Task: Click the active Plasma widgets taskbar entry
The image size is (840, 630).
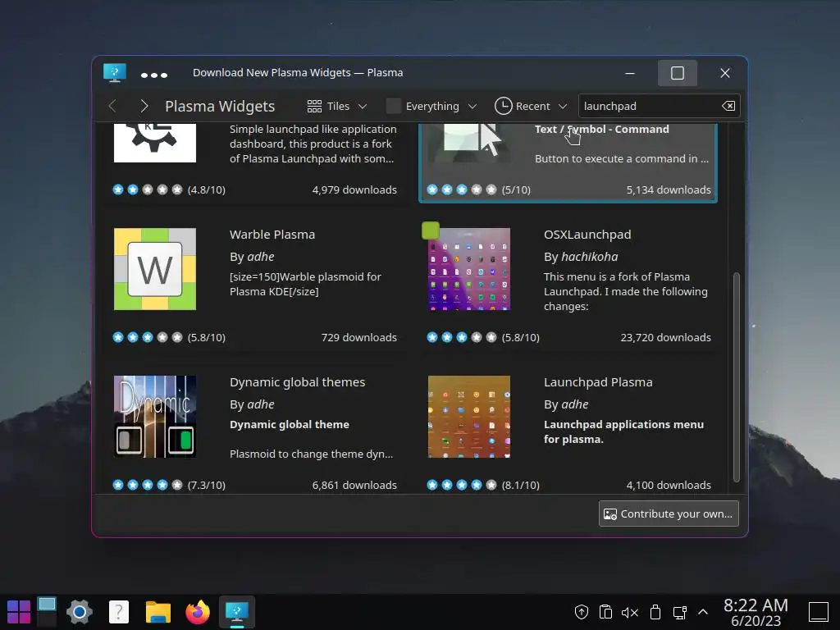Action: pos(237,612)
